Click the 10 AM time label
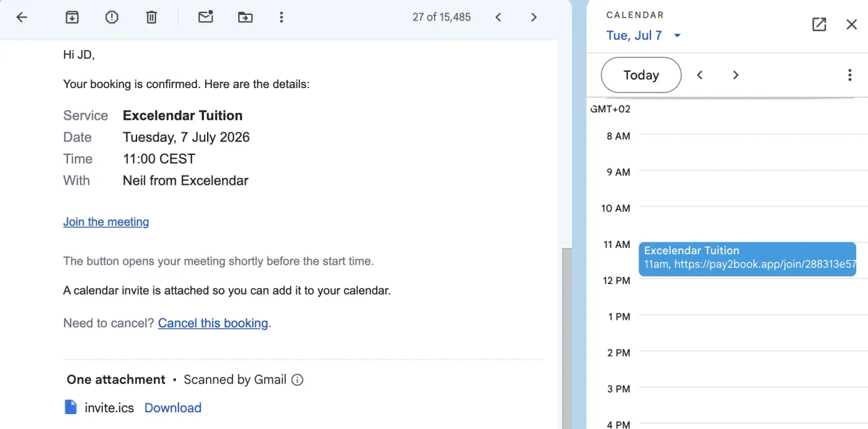This screenshot has height=429, width=868. point(616,208)
